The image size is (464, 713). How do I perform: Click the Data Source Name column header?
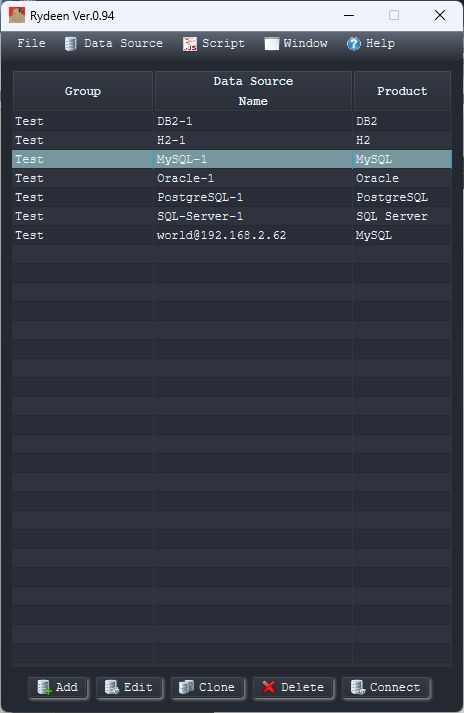[253, 91]
